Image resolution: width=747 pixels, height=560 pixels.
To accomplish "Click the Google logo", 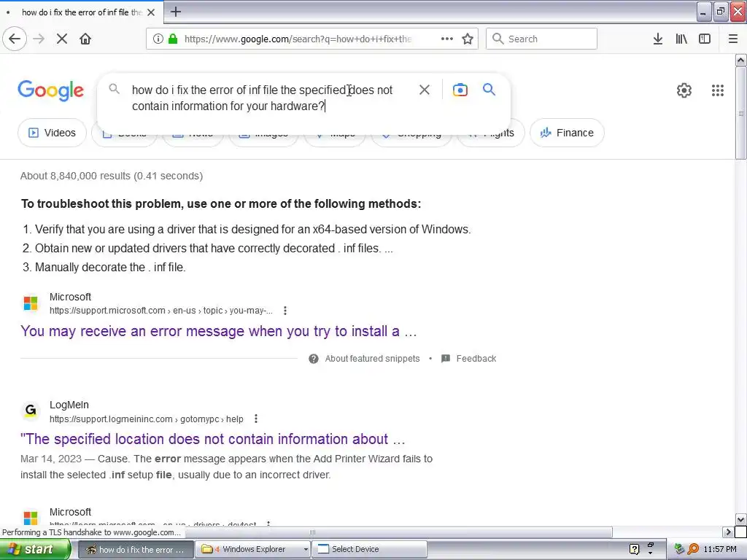I will tap(51, 90).
